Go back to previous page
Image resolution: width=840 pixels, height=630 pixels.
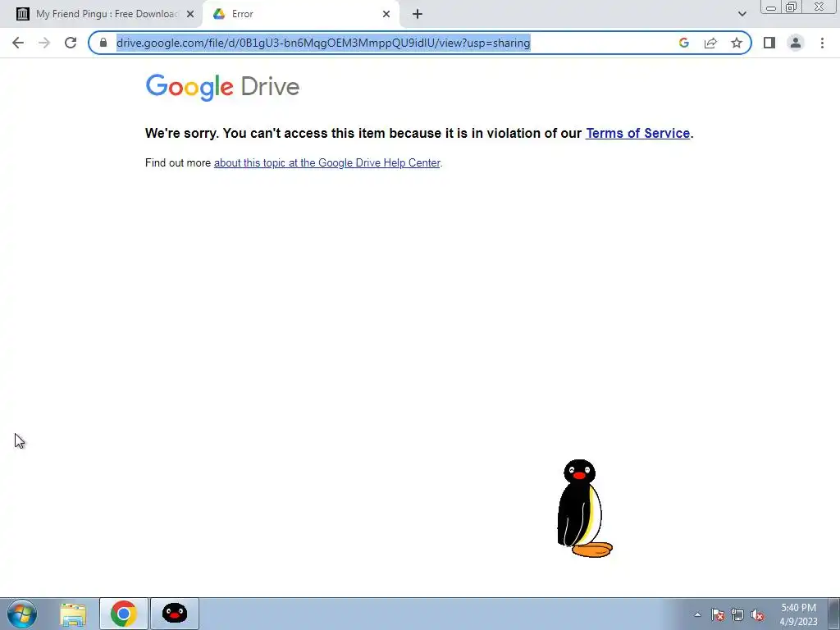(18, 43)
